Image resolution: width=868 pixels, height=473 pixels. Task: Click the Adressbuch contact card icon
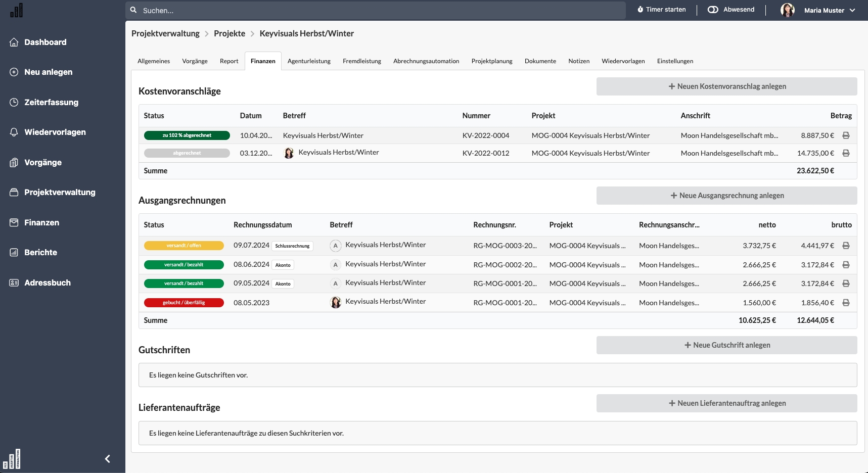[14, 283]
